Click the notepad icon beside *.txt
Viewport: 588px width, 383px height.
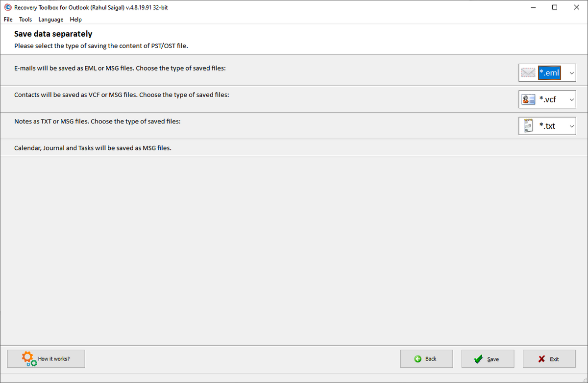528,125
